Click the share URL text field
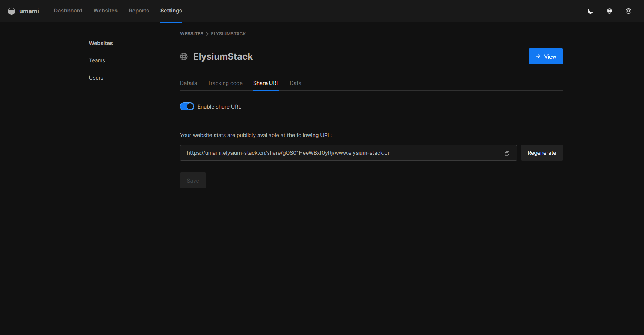Screen dimensions: 644x335 point(338,153)
